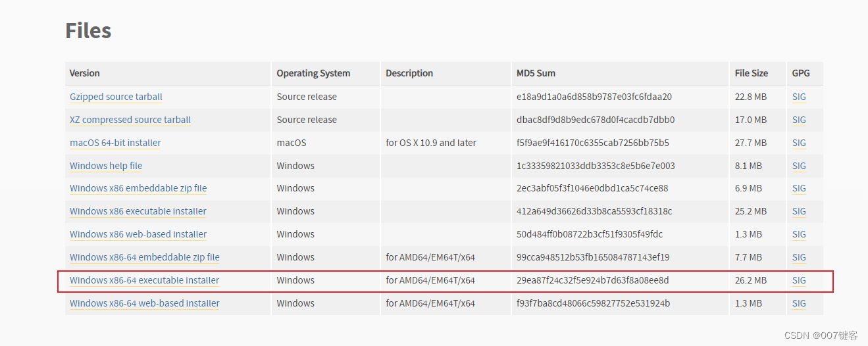This screenshot has height=346, width=868.
Task: Download Windows x86 embeddable zip file
Action: point(138,188)
